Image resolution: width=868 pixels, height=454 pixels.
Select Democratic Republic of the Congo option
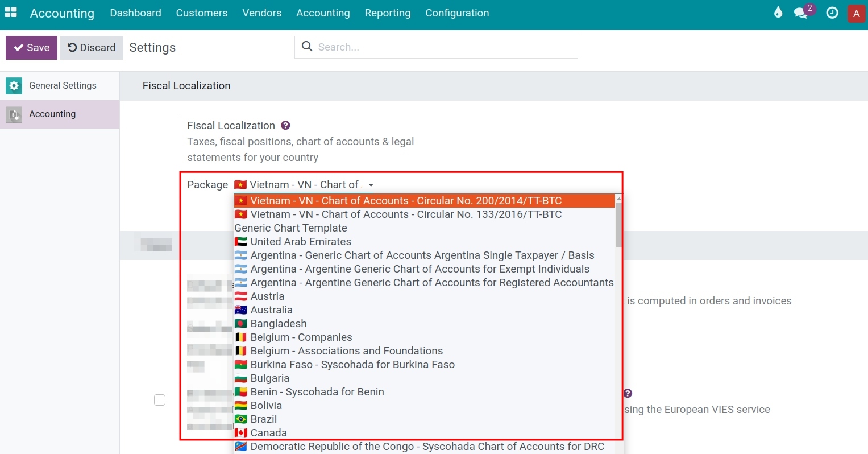coord(425,447)
